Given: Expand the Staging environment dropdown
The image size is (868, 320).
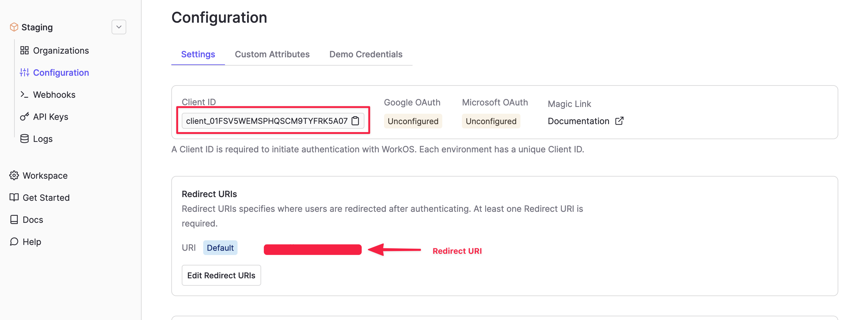Looking at the screenshot, I should tap(119, 27).
